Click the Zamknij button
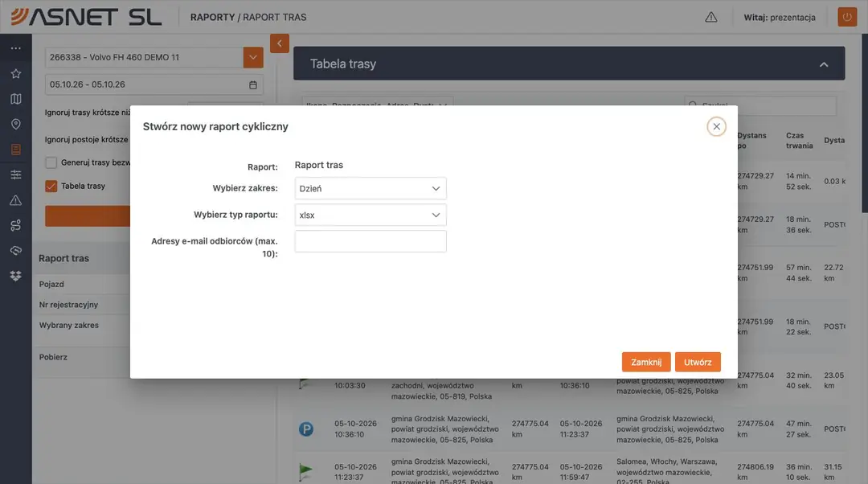This screenshot has height=484, width=868. click(x=646, y=362)
